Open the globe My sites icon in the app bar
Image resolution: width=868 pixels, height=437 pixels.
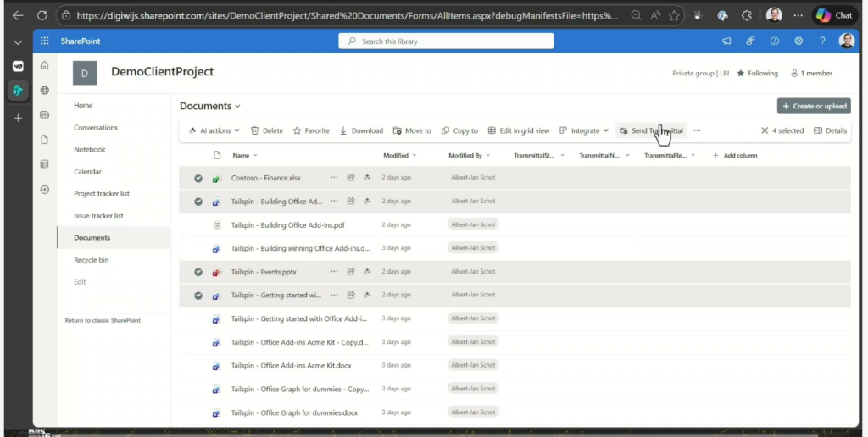45,90
